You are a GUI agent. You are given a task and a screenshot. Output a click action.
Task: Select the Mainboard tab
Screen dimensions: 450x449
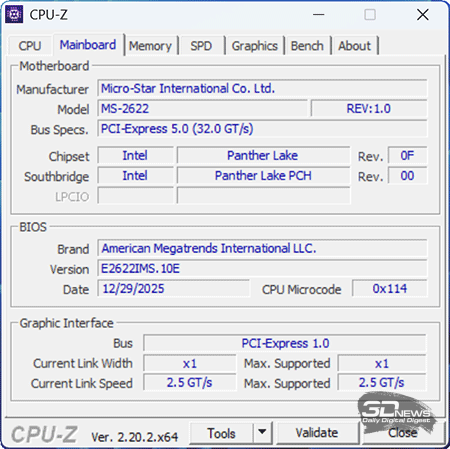tap(88, 45)
